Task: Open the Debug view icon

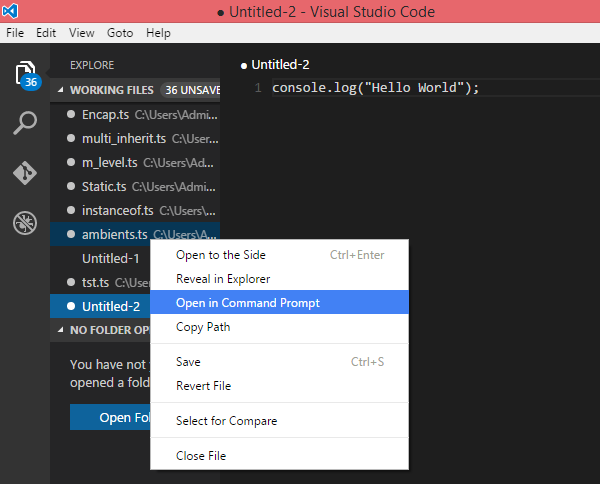Action: [24, 222]
